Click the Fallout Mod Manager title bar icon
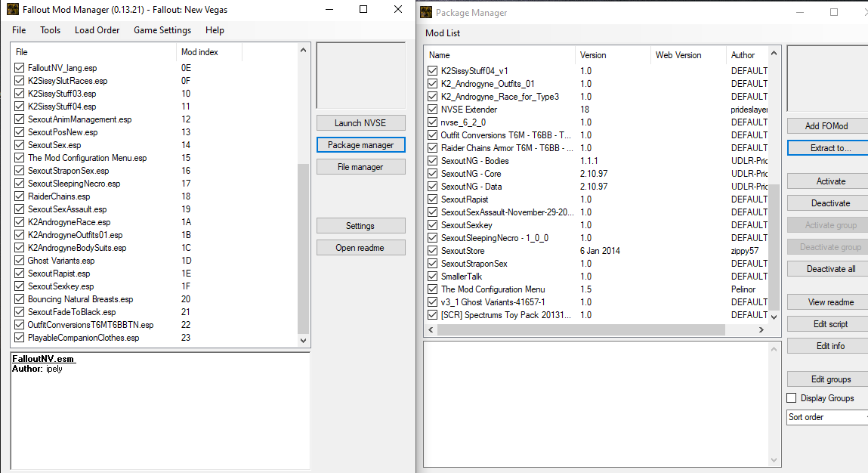 (x=12, y=9)
